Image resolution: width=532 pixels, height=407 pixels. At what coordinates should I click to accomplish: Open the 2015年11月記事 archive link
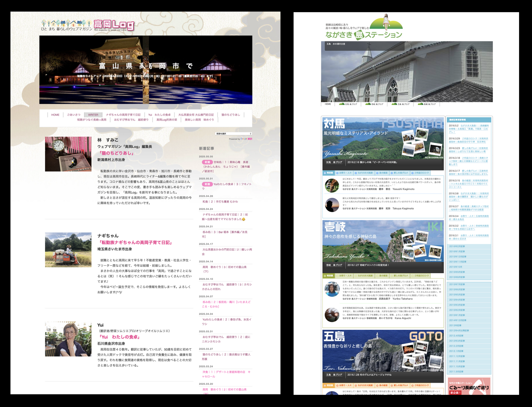(x=458, y=262)
